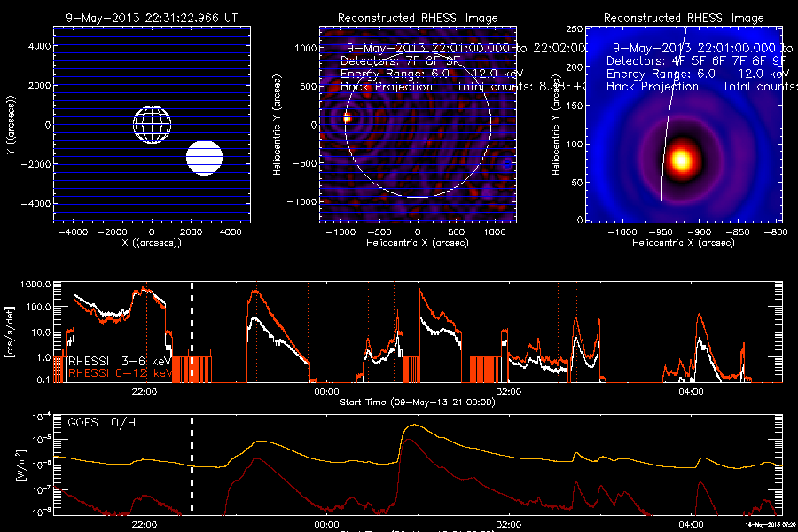Click the 'RHESSI 3-6 keV' legend entry
This screenshot has height=532, width=798.
(x=120, y=361)
